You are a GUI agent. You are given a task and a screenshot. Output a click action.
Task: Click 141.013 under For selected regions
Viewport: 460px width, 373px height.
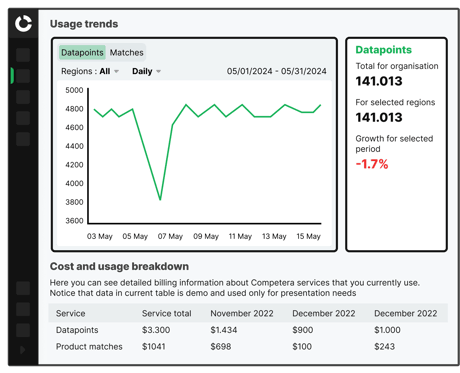(379, 117)
